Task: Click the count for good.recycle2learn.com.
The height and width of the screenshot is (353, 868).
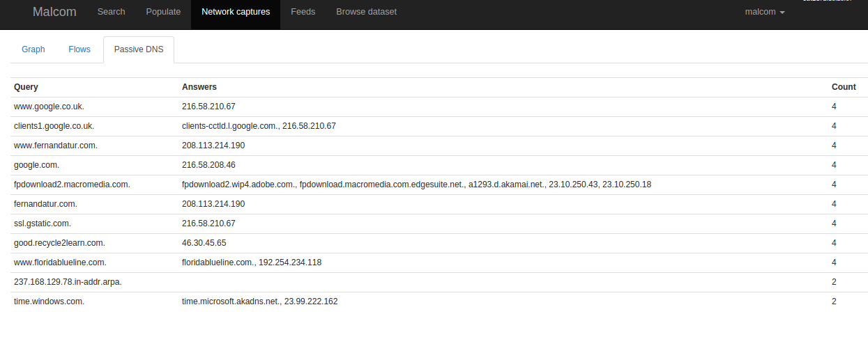Action: [x=834, y=243]
